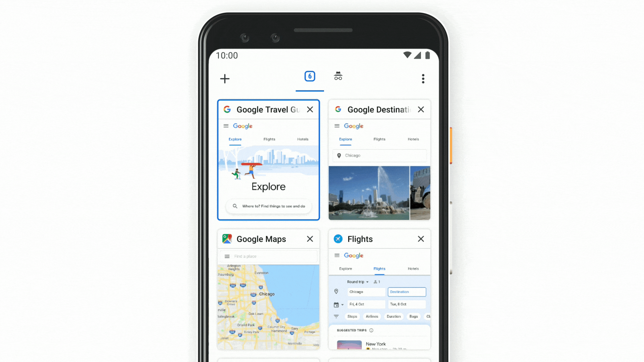Open hamburger menu in Google Maps
This screenshot has width=644, height=362.
pyautogui.click(x=227, y=256)
